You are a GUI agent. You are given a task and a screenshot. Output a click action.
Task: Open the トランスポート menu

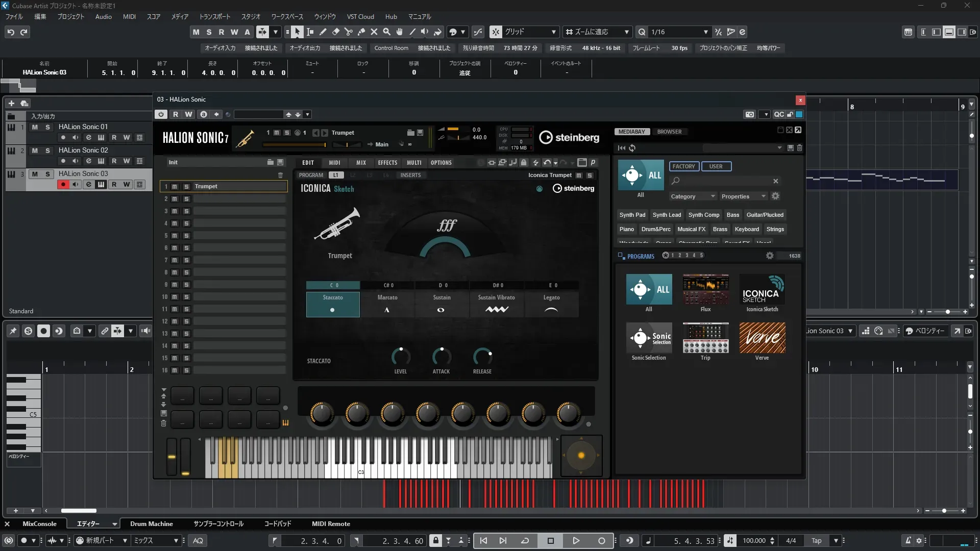tap(214, 17)
